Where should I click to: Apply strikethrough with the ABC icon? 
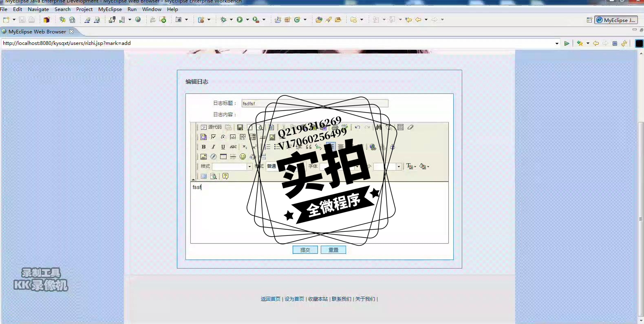click(x=233, y=147)
